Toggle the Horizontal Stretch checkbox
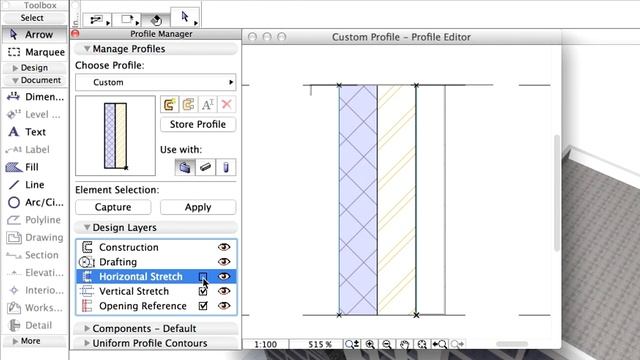Image resolution: width=640 pixels, height=360 pixels. point(203,276)
